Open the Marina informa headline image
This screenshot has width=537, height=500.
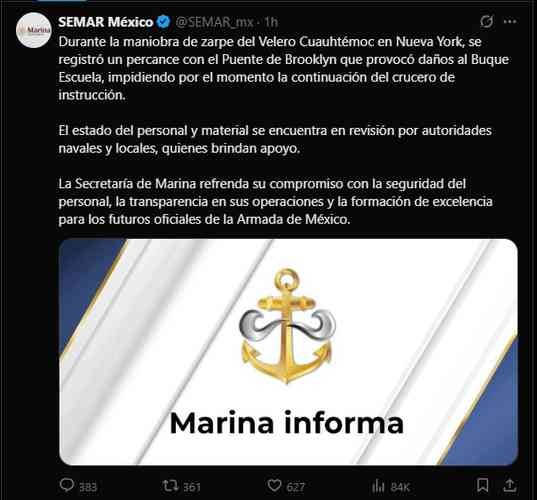coord(288,352)
